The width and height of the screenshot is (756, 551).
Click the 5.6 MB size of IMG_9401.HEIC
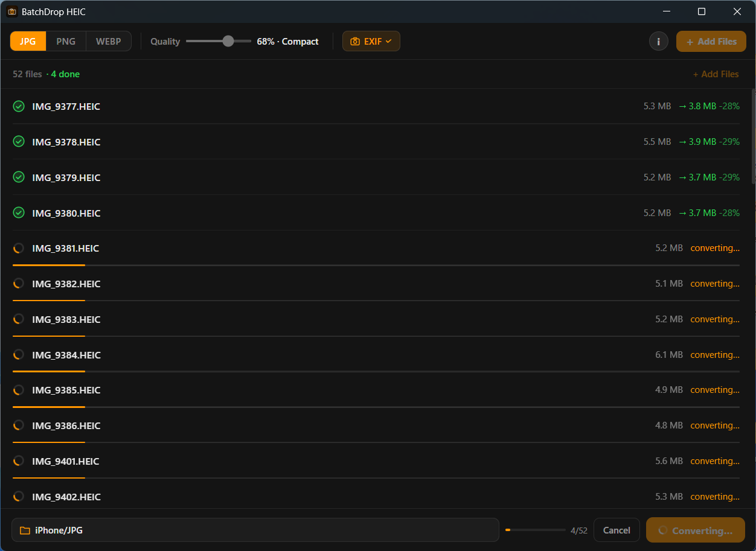coord(669,461)
